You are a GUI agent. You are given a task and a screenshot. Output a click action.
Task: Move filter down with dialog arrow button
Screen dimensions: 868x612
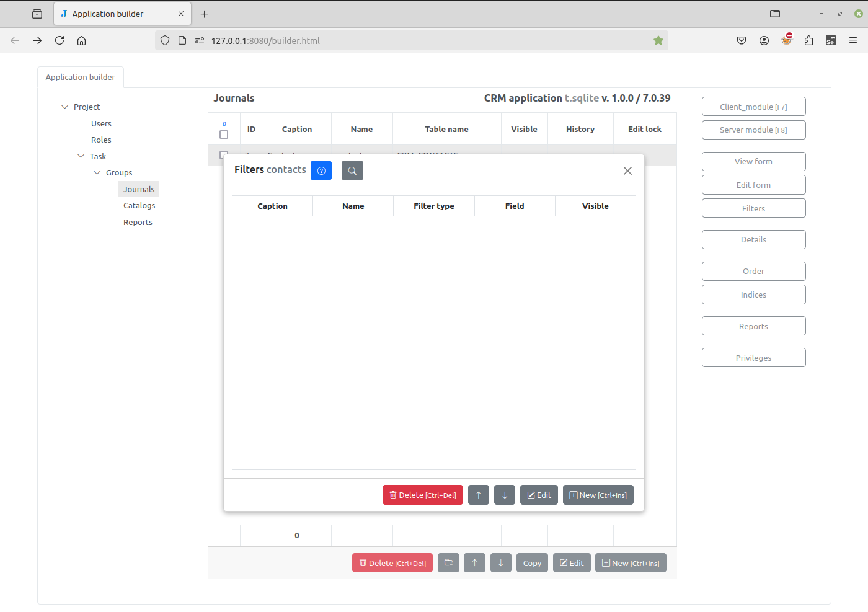(505, 495)
